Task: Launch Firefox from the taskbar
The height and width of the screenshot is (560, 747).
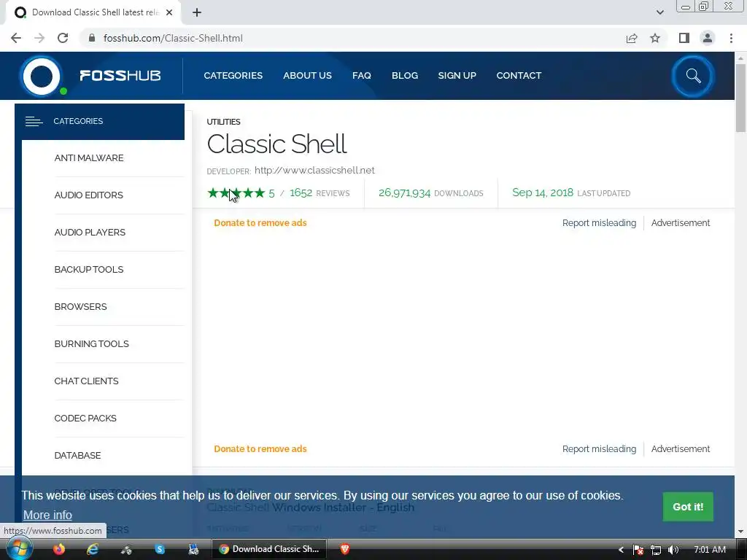Action: tap(59, 549)
